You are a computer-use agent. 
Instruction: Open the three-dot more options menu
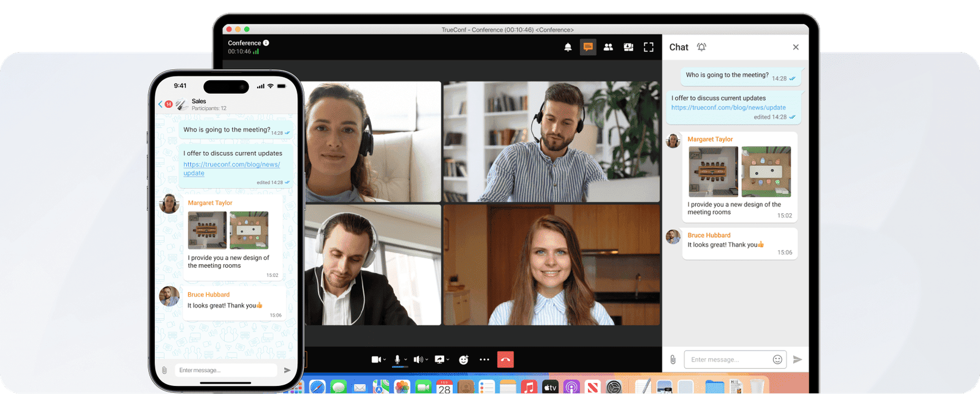pyautogui.click(x=484, y=360)
